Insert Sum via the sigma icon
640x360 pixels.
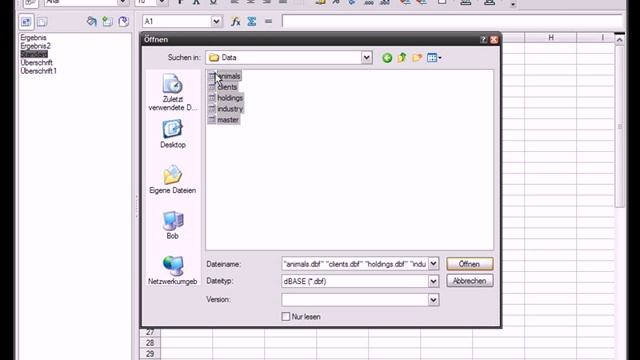pyautogui.click(x=252, y=21)
